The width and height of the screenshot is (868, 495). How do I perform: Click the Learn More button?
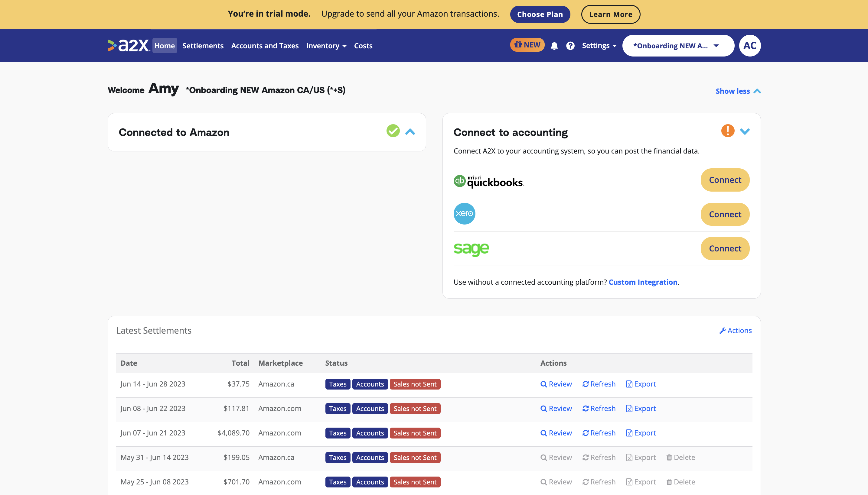pyautogui.click(x=610, y=14)
